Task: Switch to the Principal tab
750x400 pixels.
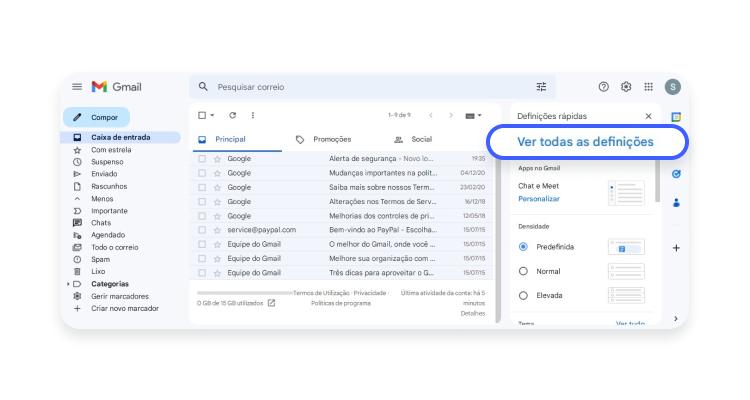Action: click(237, 139)
